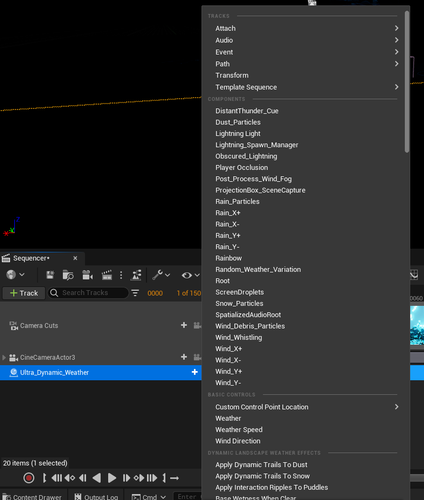Open the Content Drawer
Image resolution: width=424 pixels, height=500 pixels.
pos(32,497)
